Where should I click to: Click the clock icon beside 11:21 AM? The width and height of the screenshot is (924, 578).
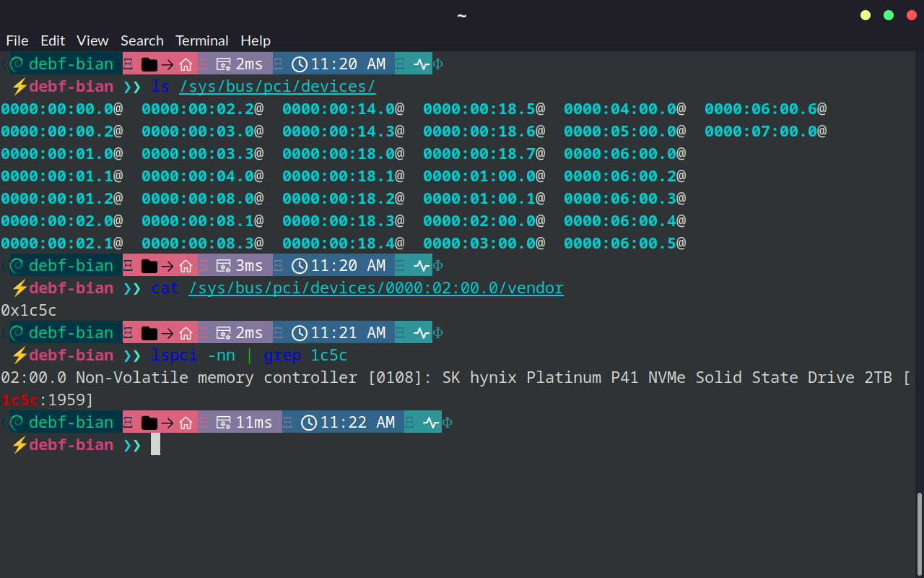tap(300, 333)
